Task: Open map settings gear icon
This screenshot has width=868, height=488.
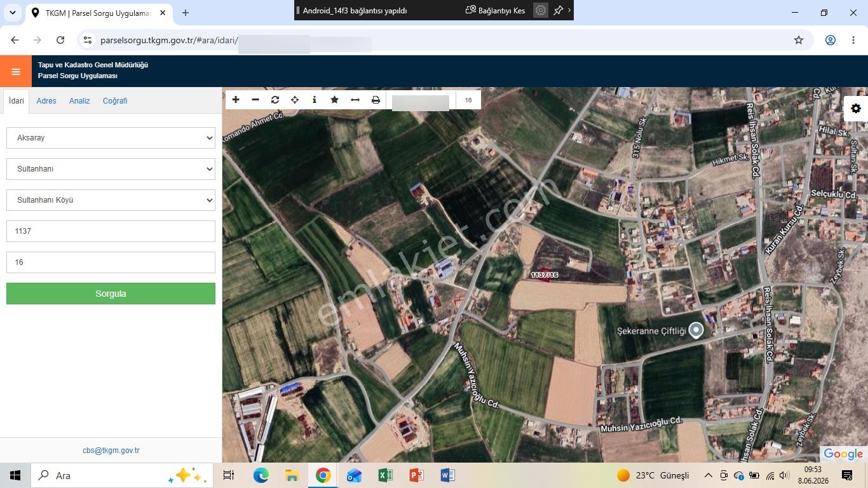Action: pyautogui.click(x=856, y=109)
